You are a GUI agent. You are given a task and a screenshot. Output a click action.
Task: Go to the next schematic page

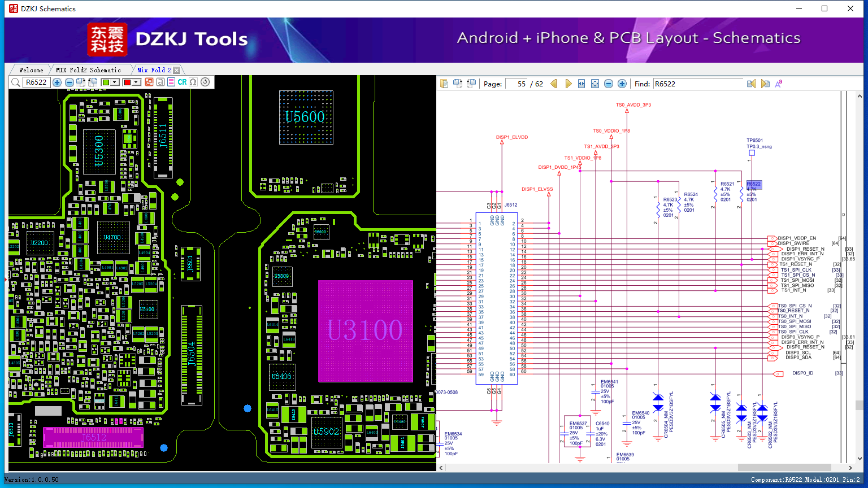point(568,84)
